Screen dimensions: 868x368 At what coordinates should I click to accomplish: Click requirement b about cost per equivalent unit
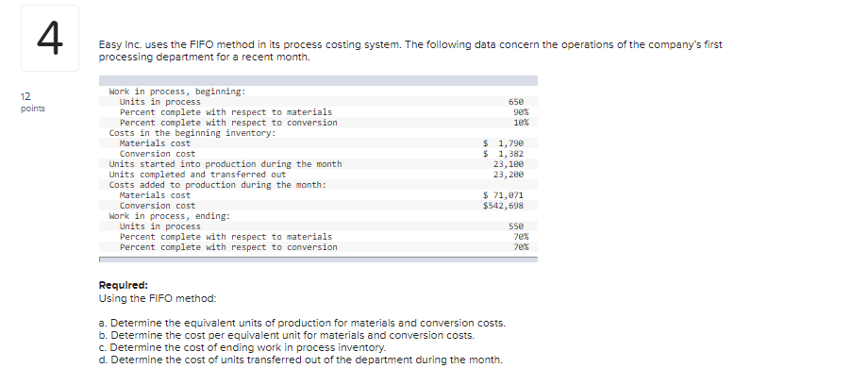coord(287,335)
